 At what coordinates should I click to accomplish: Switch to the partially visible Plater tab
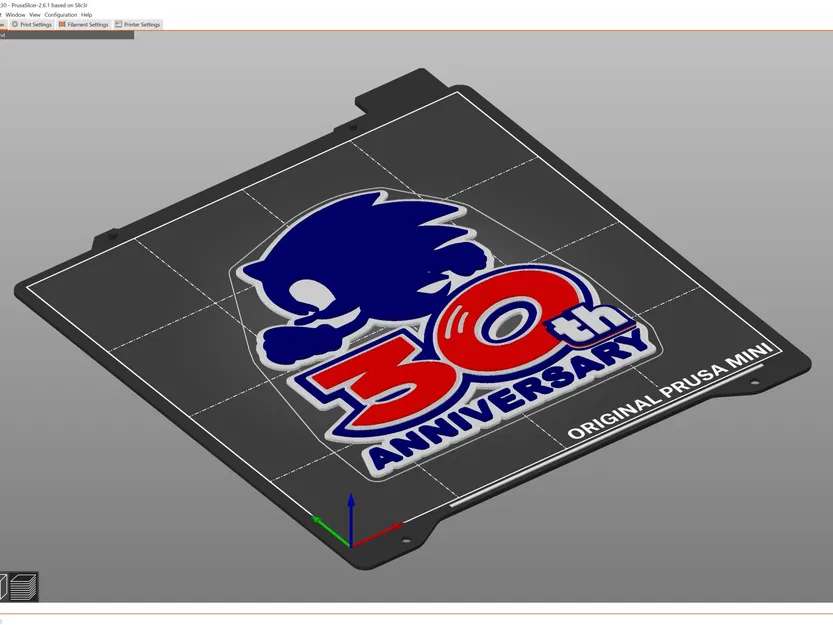[3, 24]
